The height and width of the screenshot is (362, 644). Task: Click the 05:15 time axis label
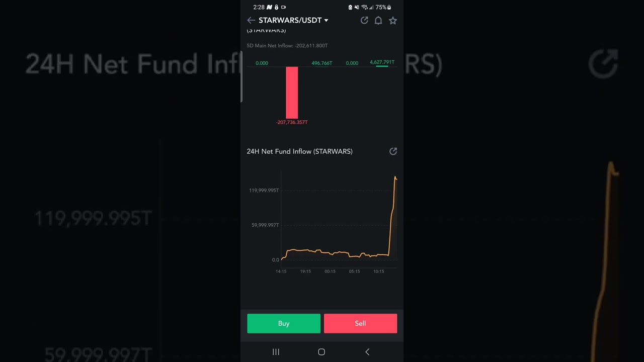coord(354,271)
